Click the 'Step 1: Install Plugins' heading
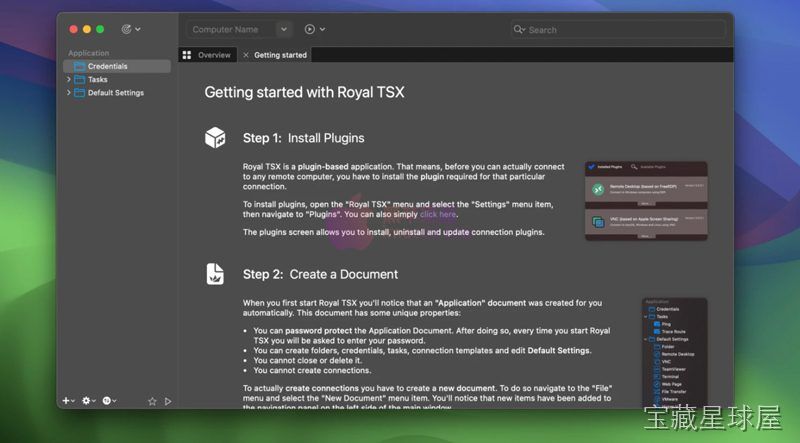The image size is (800, 443). tap(304, 138)
